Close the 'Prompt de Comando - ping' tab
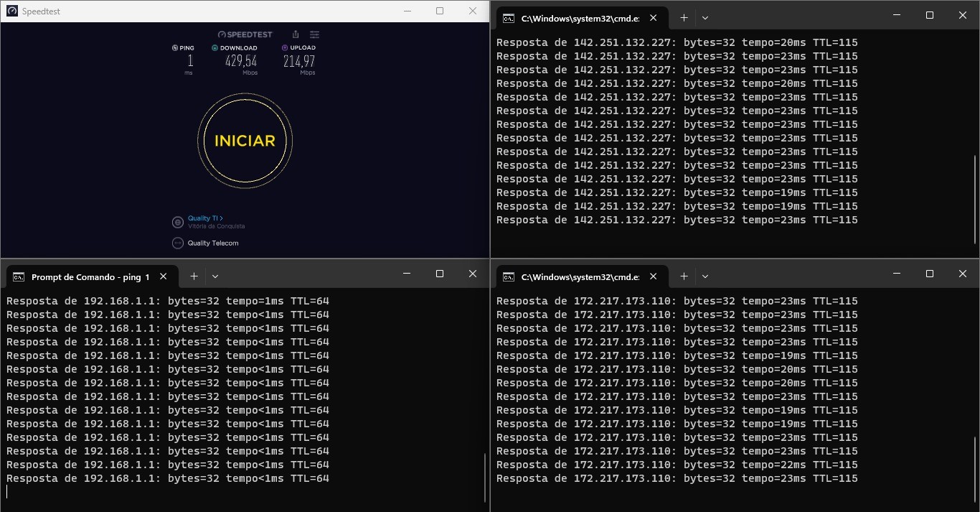The height and width of the screenshot is (512, 980). [x=164, y=276]
